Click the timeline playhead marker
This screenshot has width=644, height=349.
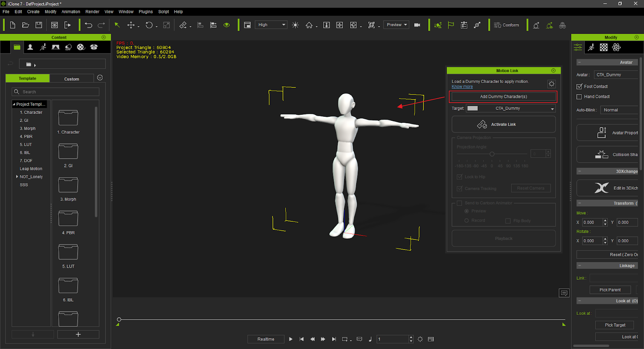click(x=119, y=320)
